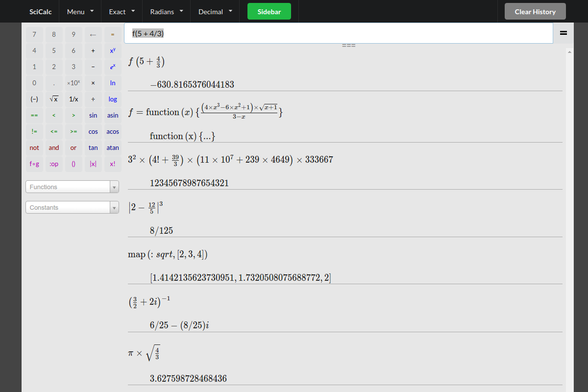The width and height of the screenshot is (588, 392).
Task: Click the :op operator key
Action: pyautogui.click(x=54, y=164)
